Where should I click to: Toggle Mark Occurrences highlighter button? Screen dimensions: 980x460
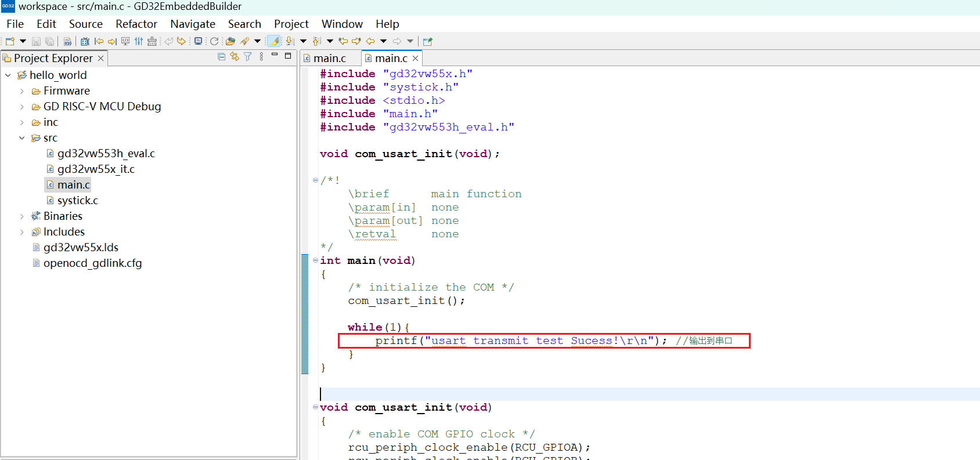click(x=274, y=41)
